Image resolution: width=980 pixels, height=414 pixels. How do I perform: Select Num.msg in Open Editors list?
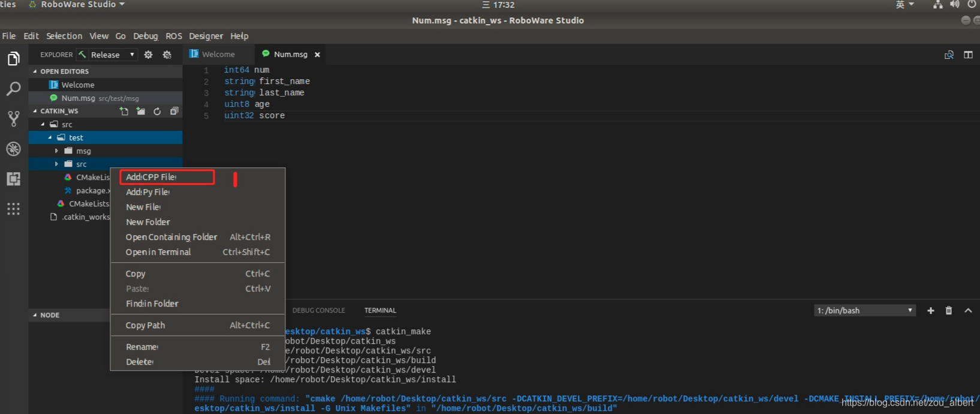point(105,98)
